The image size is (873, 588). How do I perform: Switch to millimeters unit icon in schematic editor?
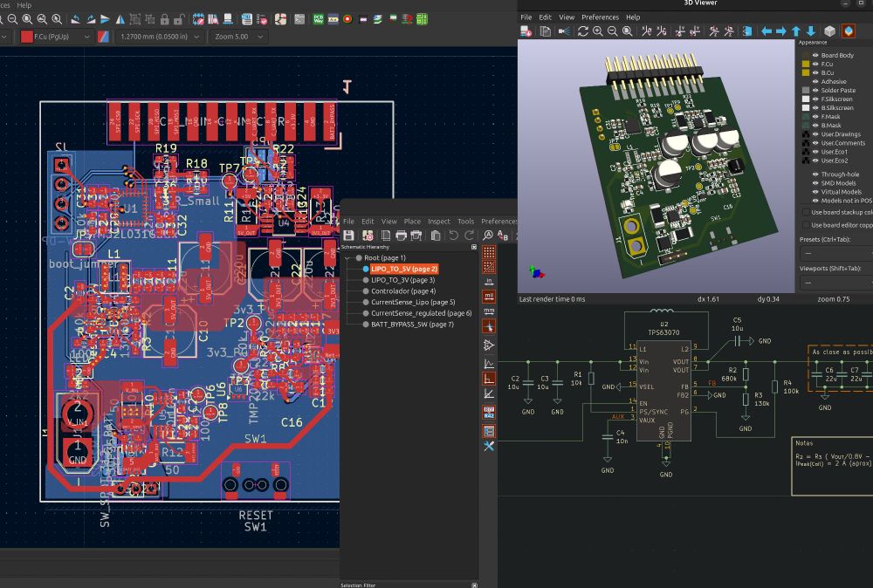coord(489,311)
